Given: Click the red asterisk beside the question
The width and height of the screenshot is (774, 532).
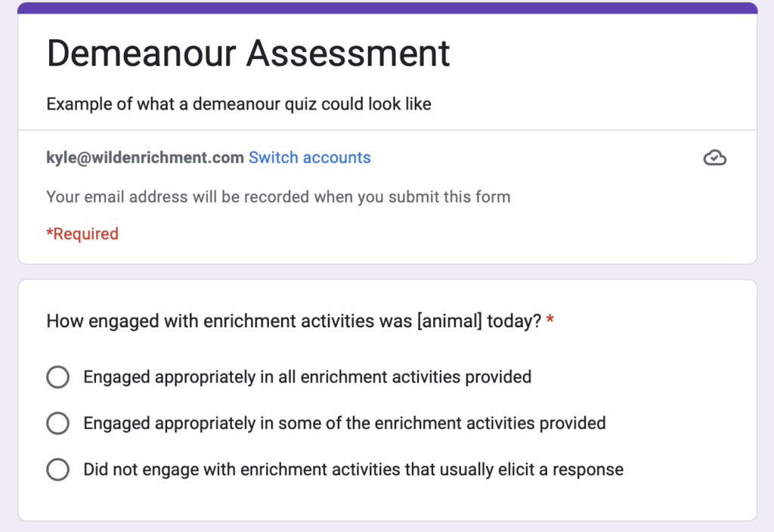Looking at the screenshot, I should pos(550,320).
